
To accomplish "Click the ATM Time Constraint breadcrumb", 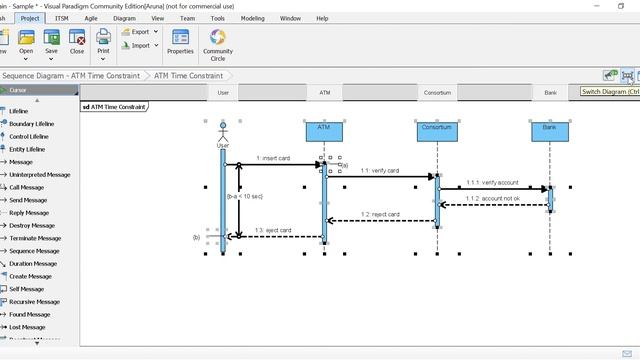I will coord(189,76).
